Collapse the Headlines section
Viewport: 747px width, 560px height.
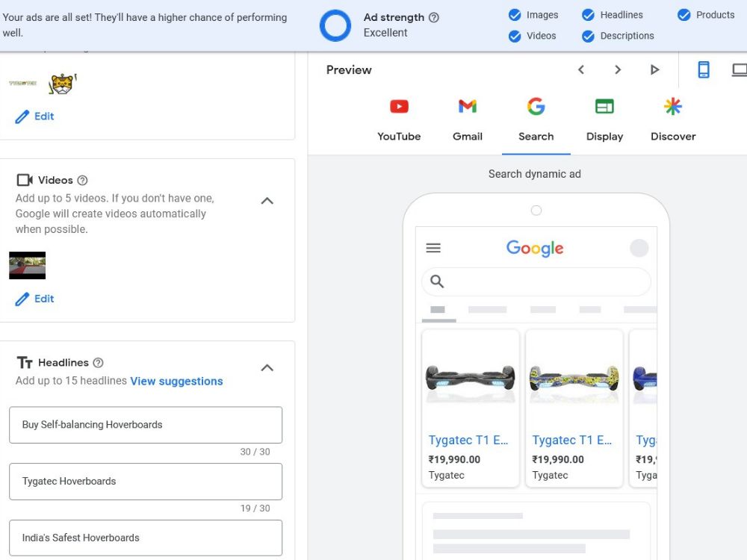click(267, 367)
